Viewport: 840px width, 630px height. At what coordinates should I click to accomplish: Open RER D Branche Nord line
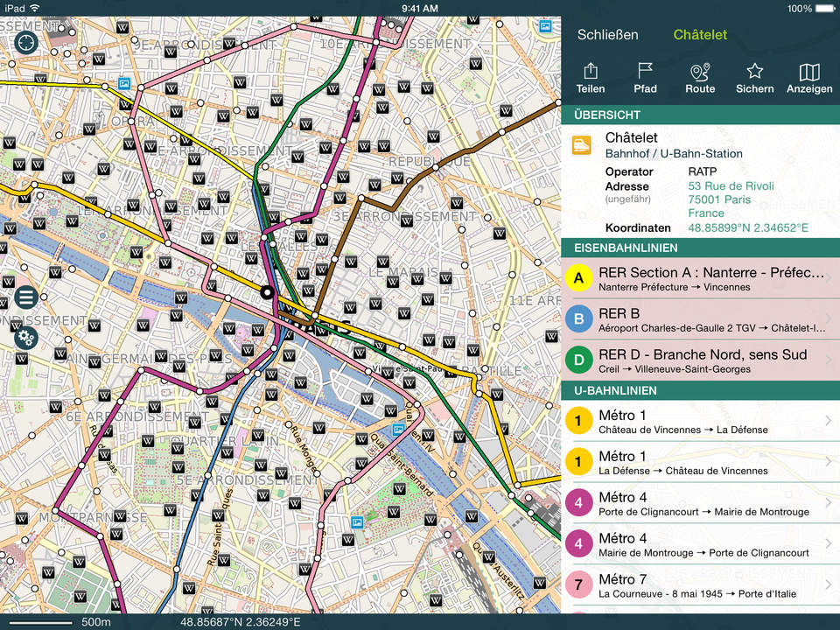700,360
